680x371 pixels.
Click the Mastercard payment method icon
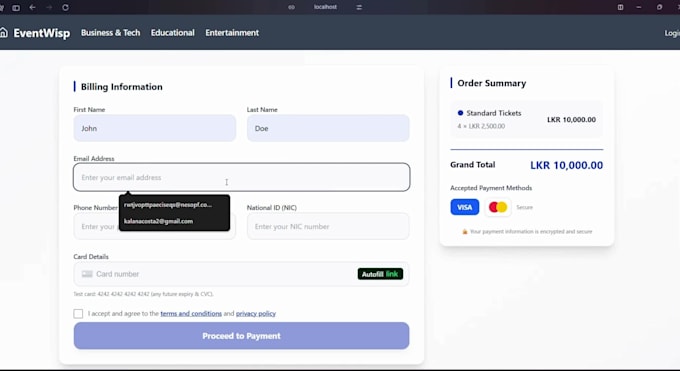(498, 207)
